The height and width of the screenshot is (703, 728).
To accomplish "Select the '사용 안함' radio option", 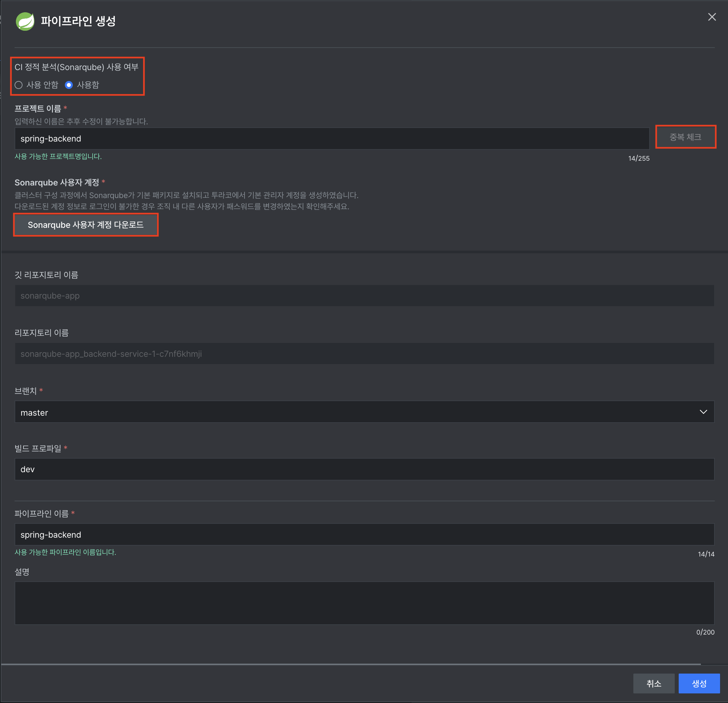I will 19,85.
